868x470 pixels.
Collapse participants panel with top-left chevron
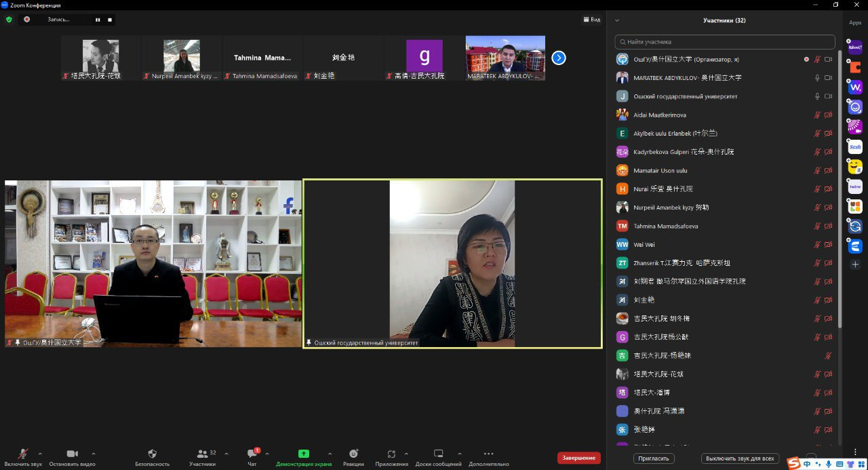point(617,20)
